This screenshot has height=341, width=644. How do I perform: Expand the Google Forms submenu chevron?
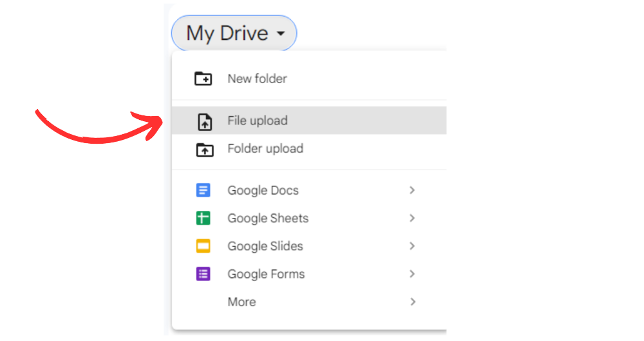point(412,274)
